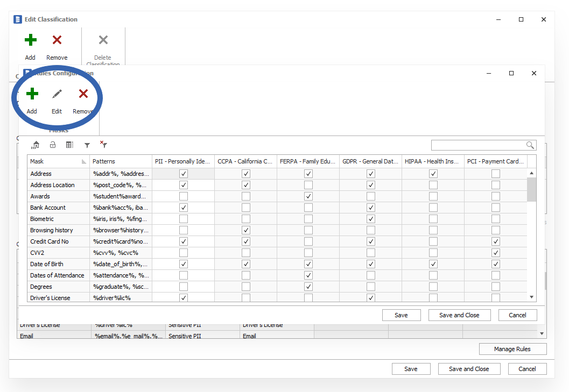Click the clear filter icon with red X
The image size is (569, 392).
tap(103, 145)
